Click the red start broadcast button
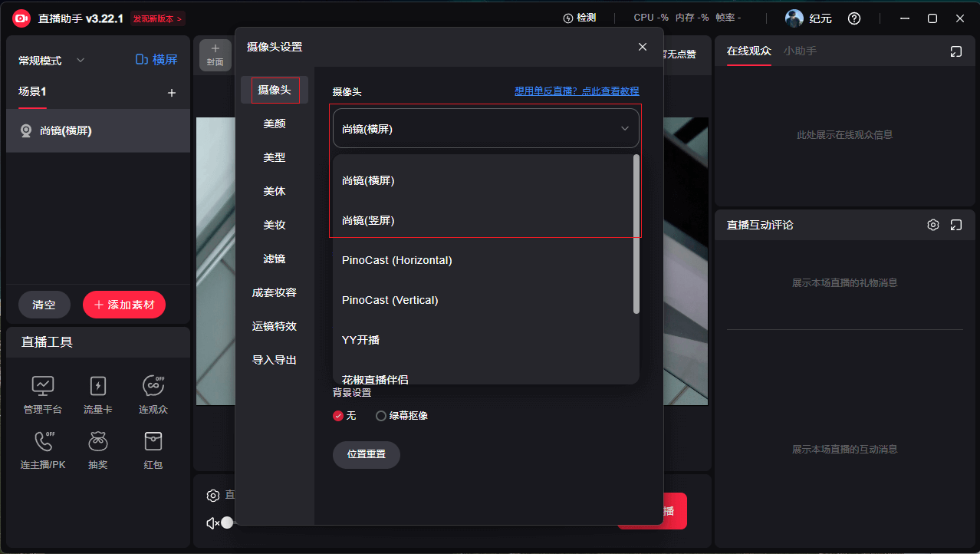The height and width of the screenshot is (554, 980). pyautogui.click(x=675, y=511)
